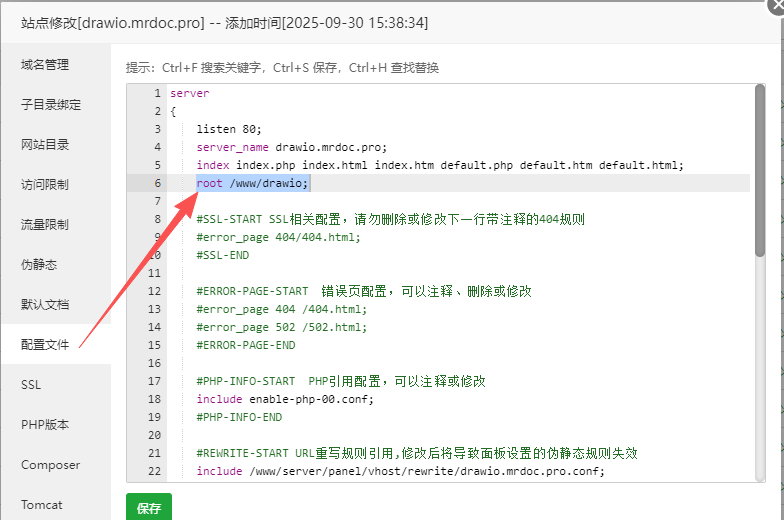Click the green 保存 button
Image resolution: width=784 pixels, height=520 pixels.
(149, 507)
